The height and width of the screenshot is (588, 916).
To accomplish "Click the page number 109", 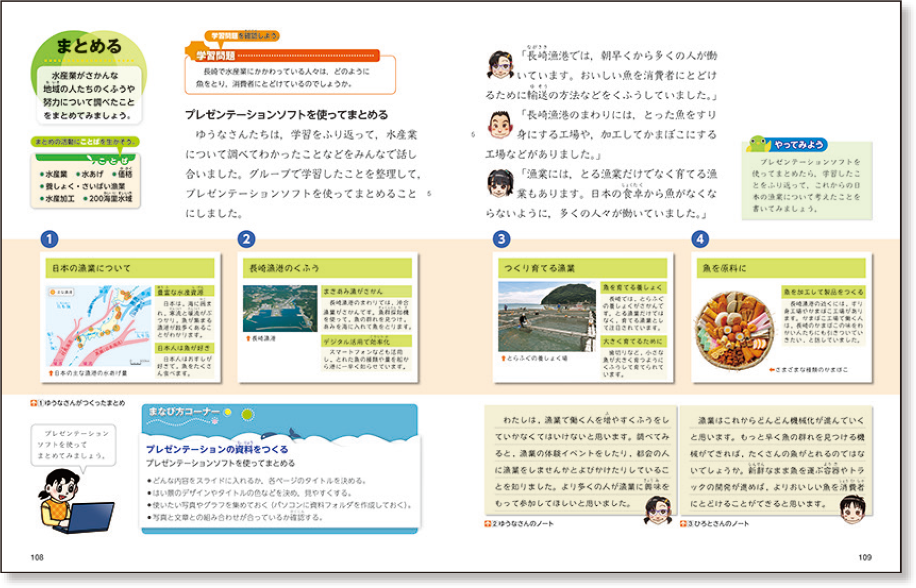I will coord(864,557).
